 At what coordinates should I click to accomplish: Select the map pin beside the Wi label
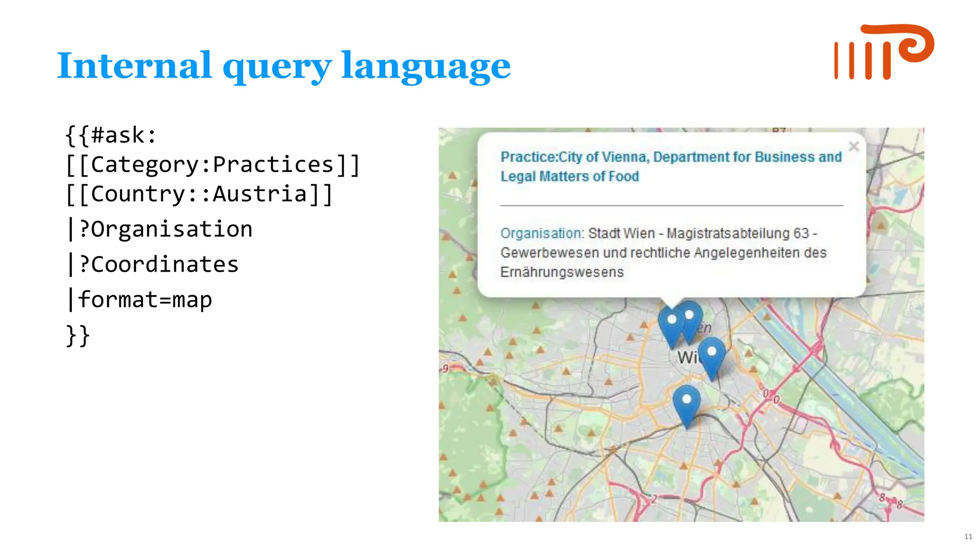pyautogui.click(x=712, y=359)
